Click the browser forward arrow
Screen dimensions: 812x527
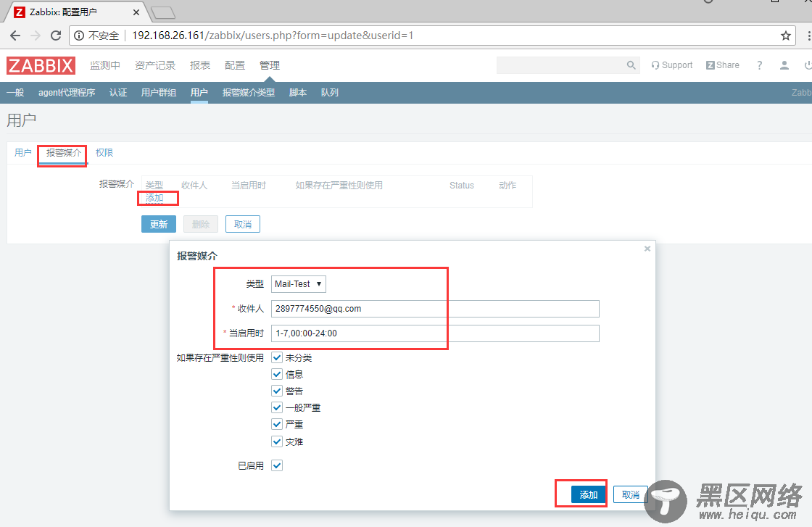click(x=36, y=36)
